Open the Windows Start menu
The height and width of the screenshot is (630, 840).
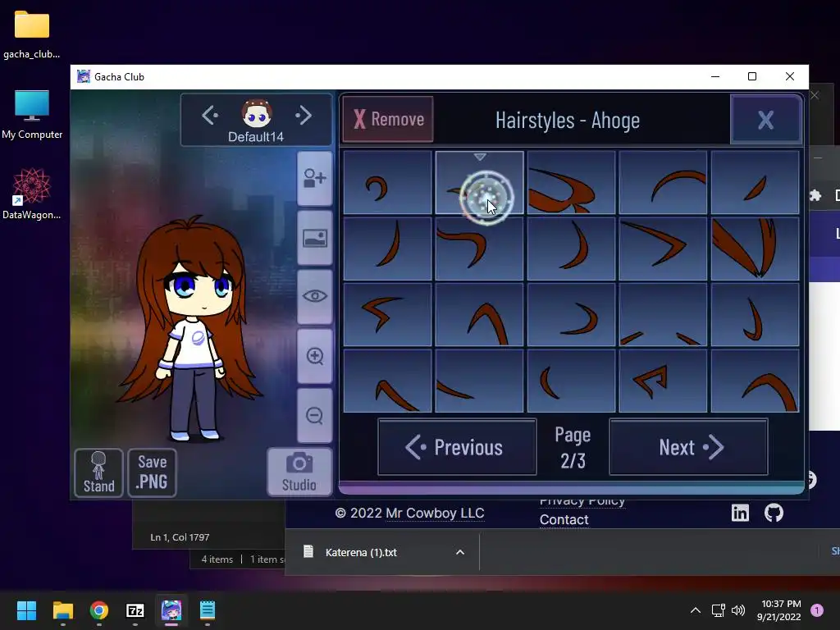click(26, 610)
